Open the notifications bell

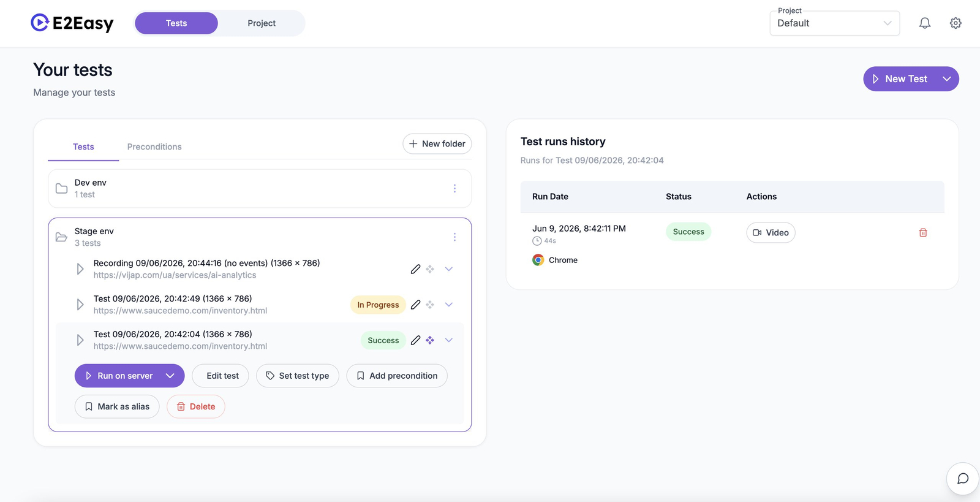925,23
